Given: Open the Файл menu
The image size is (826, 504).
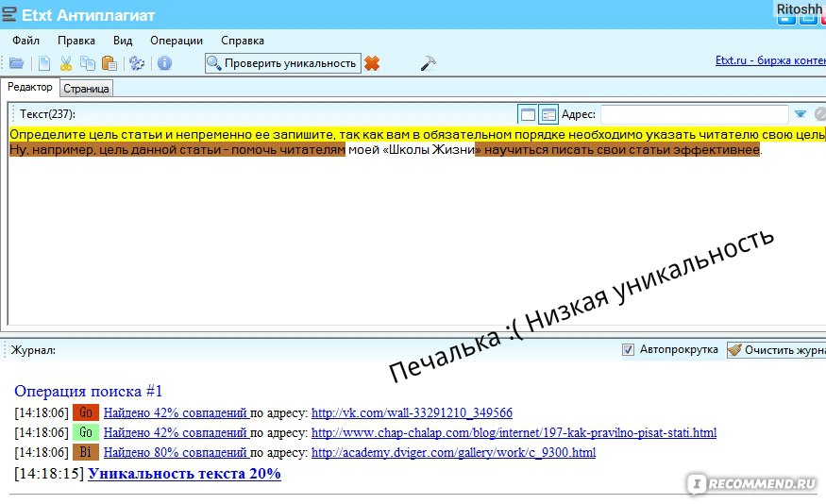Looking at the screenshot, I should [25, 41].
